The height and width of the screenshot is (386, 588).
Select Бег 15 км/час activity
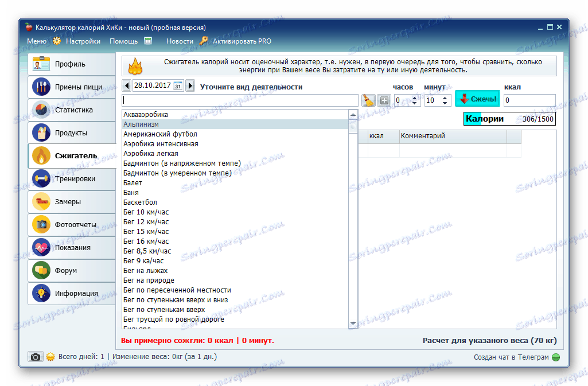pos(236,232)
